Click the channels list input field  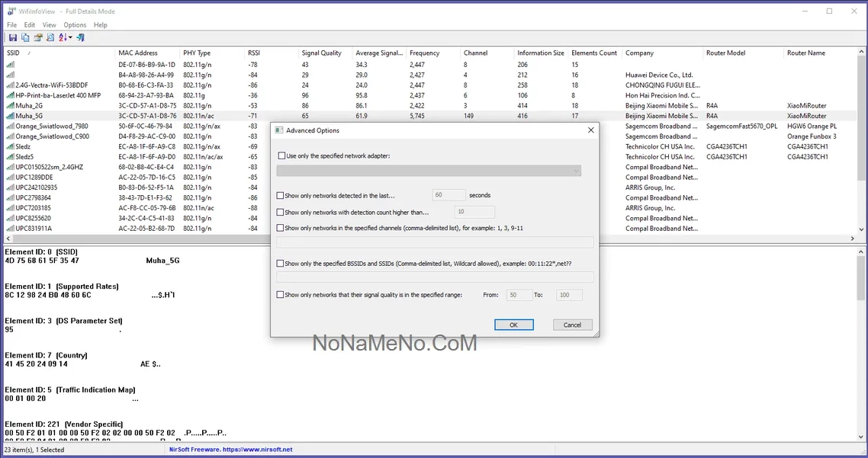435,242
